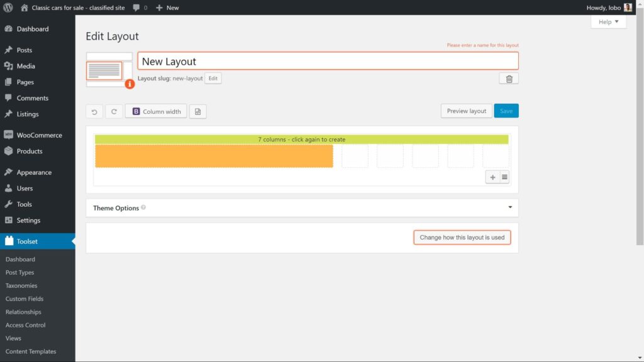The height and width of the screenshot is (362, 644).
Task: Click the Save button
Action: (x=506, y=111)
